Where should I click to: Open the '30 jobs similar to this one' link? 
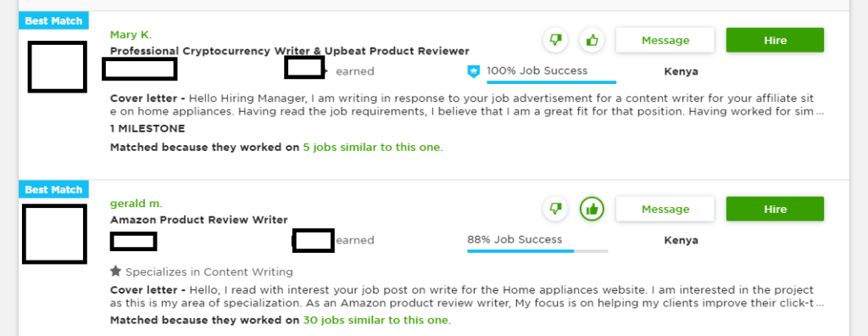[x=376, y=321]
